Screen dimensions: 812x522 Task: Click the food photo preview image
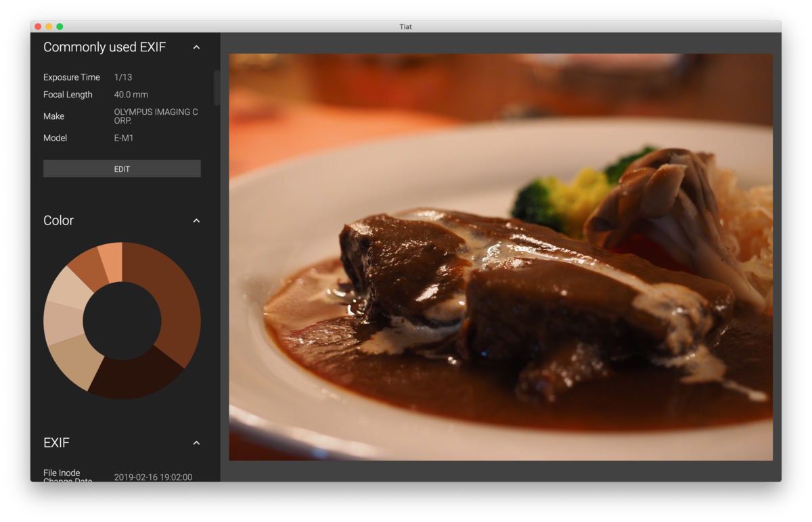point(501,257)
